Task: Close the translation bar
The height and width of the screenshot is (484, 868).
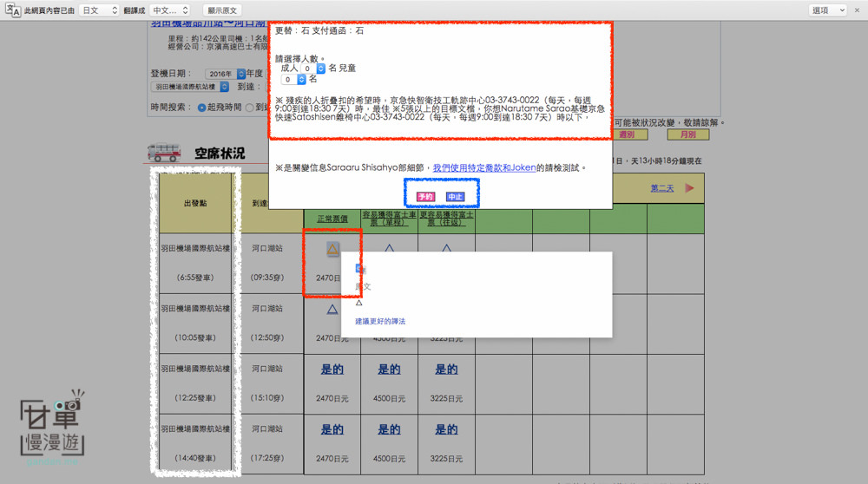Action: click(x=857, y=10)
